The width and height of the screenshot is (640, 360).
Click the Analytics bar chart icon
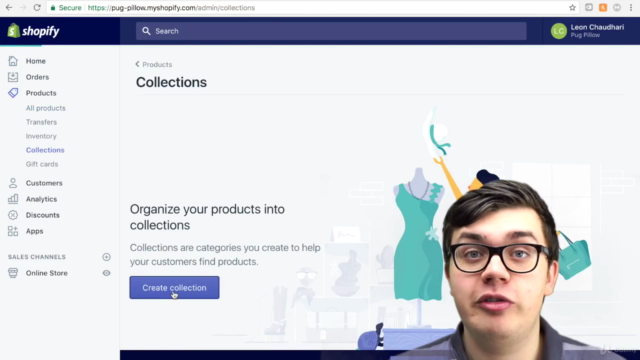[x=13, y=199]
